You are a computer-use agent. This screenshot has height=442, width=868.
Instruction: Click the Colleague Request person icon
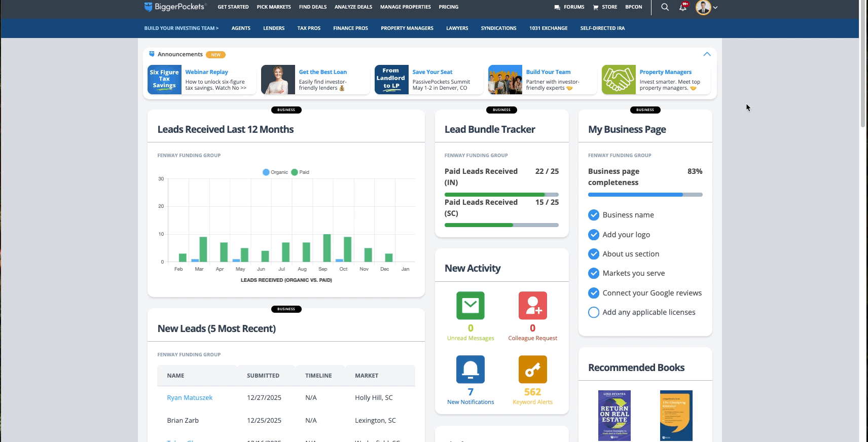(532, 306)
